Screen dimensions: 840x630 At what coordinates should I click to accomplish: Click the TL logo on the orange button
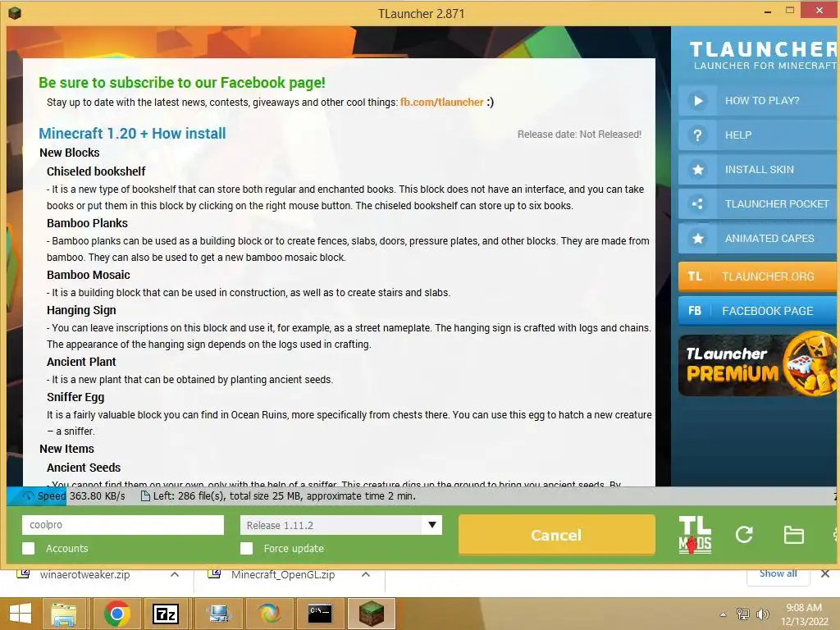coord(695,276)
